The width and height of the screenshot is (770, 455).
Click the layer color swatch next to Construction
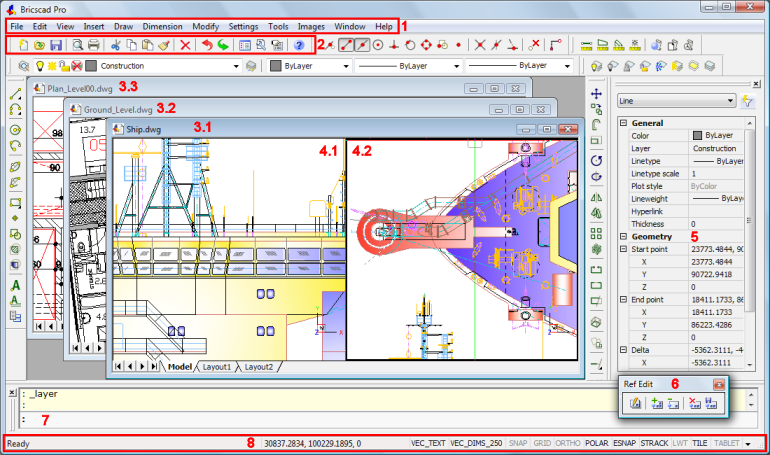click(91, 66)
